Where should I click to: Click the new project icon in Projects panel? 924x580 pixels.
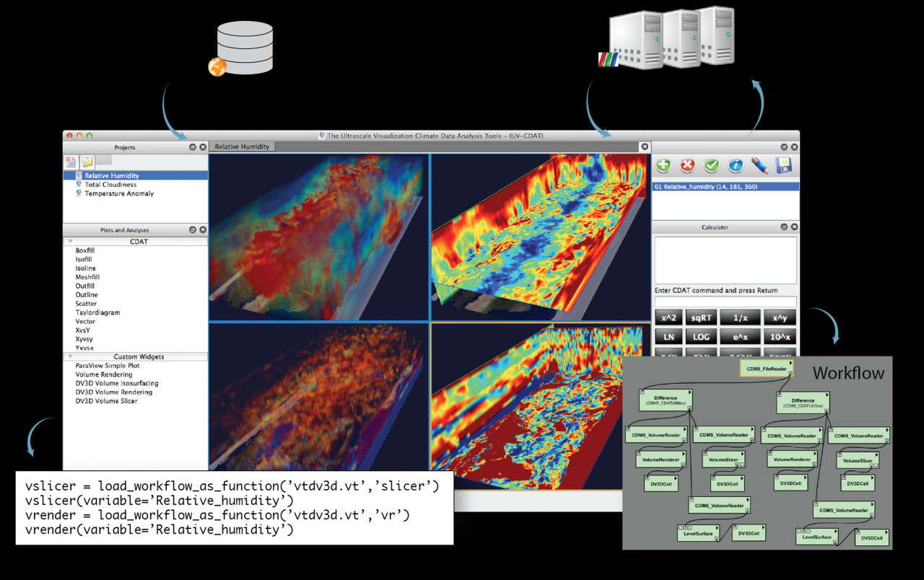pyautogui.click(x=71, y=162)
